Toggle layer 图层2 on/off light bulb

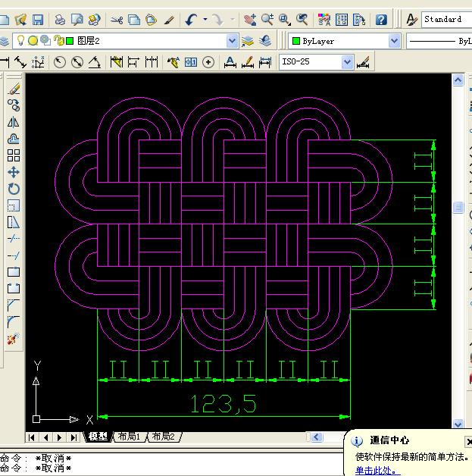click(20, 40)
